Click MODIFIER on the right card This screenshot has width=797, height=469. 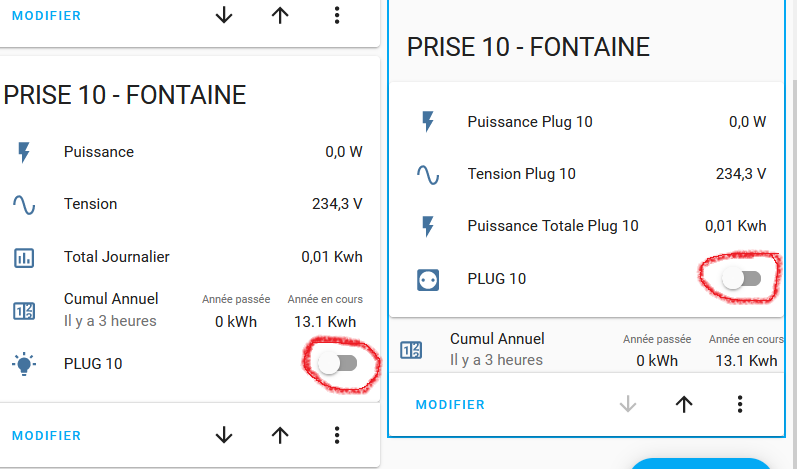point(450,404)
